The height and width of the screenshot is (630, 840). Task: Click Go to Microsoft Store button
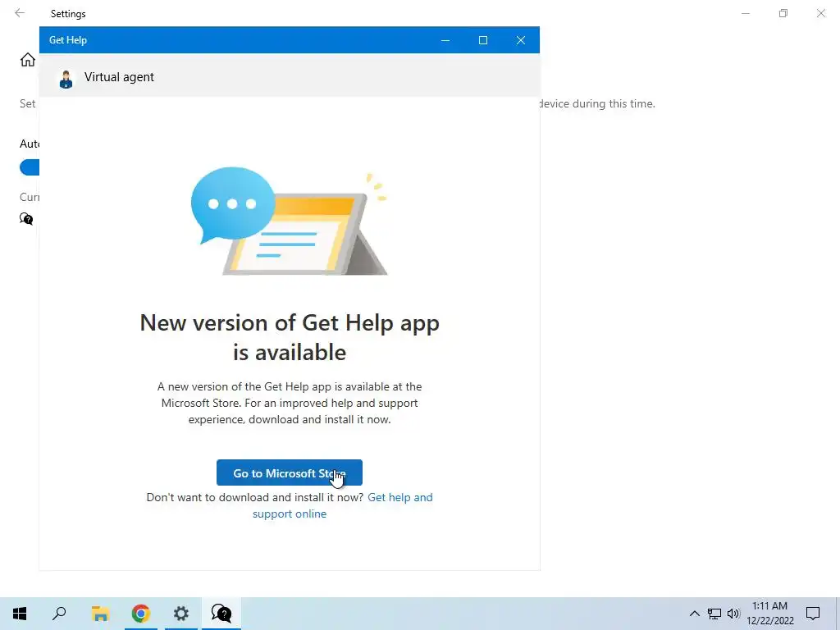point(290,472)
